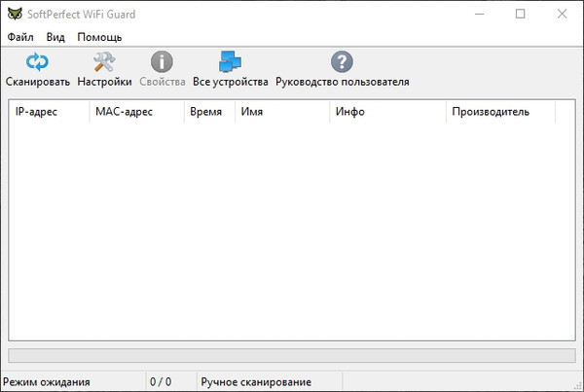Click the Свойства info icon
584x392 pixels.
coord(162,63)
